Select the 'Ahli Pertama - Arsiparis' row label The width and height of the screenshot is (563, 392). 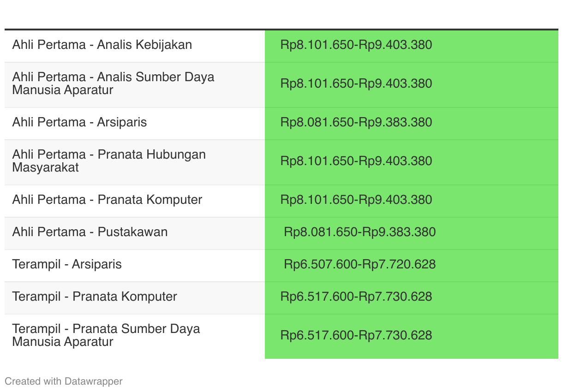click(x=79, y=122)
